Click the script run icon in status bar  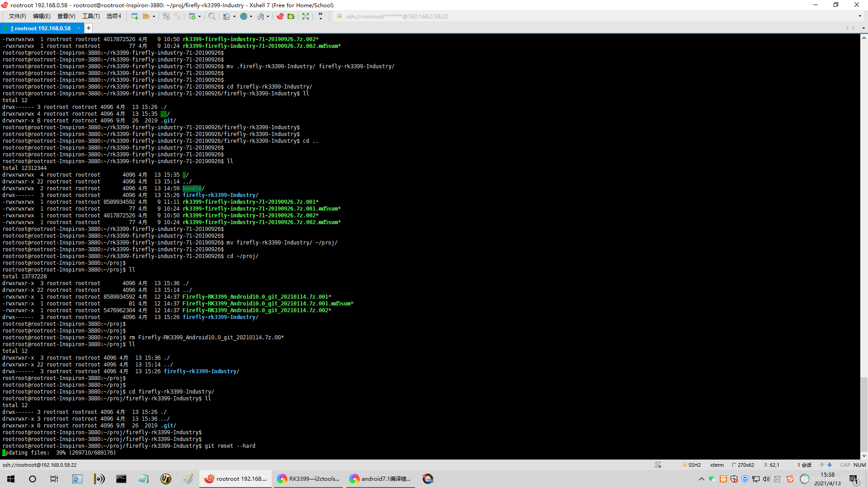coord(658,465)
